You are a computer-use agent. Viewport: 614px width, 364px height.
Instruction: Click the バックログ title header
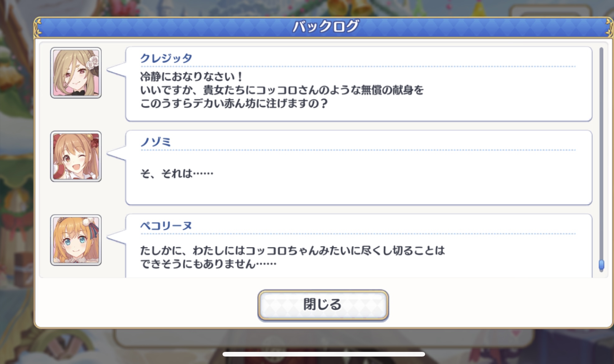pos(326,26)
